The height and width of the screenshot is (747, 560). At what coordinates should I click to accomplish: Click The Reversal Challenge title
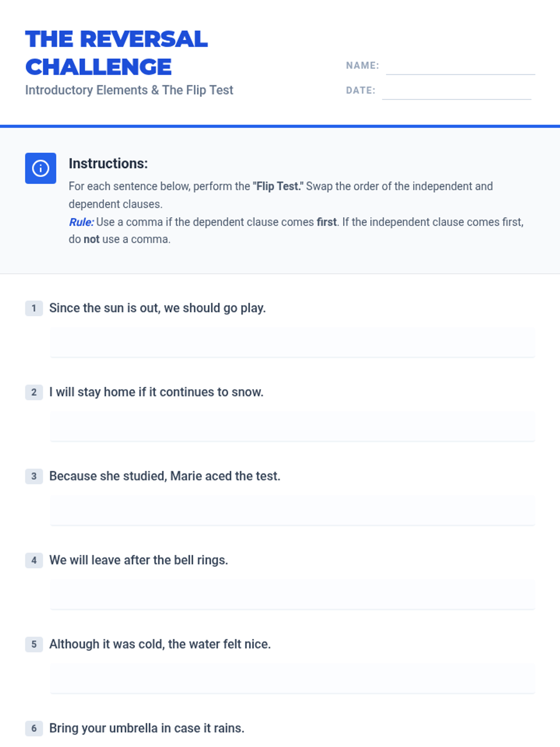click(116, 52)
